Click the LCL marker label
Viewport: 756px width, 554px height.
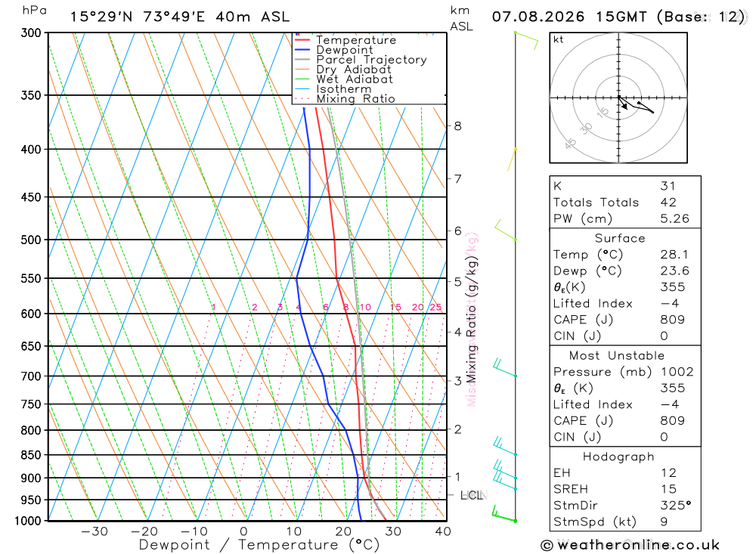pyautogui.click(x=472, y=495)
